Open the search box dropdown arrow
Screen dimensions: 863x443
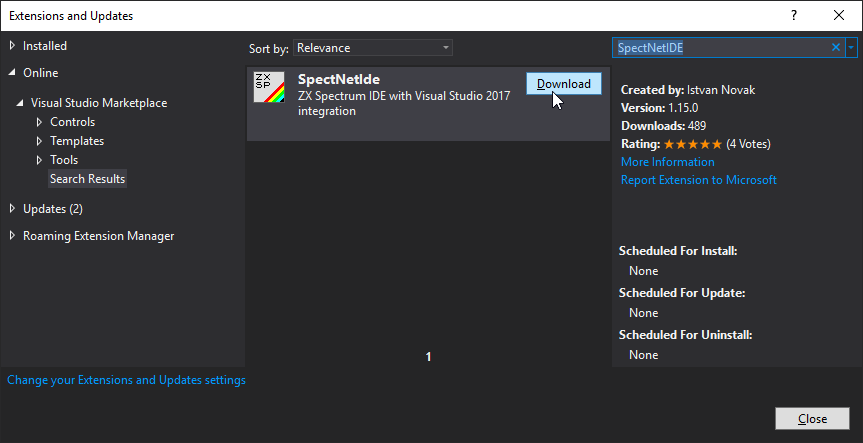click(851, 48)
